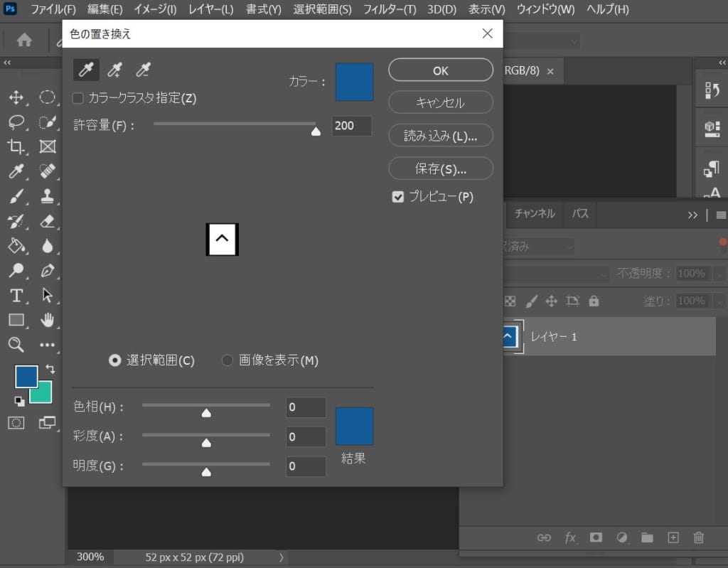Expand the Channels panel menu chevron
This screenshot has width=728, height=568.
tap(693, 214)
